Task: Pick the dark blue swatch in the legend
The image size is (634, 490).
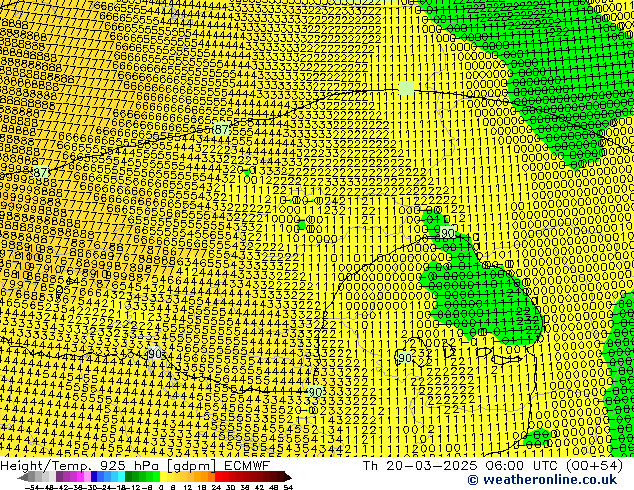Action: pos(94,477)
